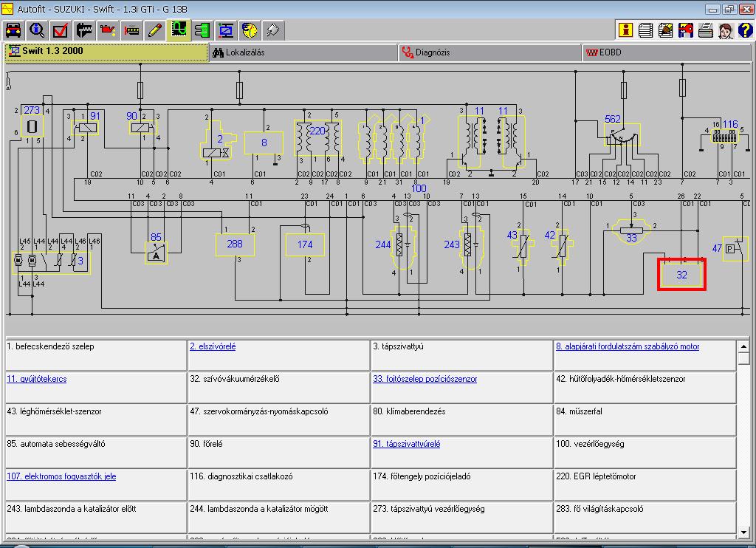Select the yellow pencil notes icon
Viewport: 756px width, 548px height.
(155, 30)
